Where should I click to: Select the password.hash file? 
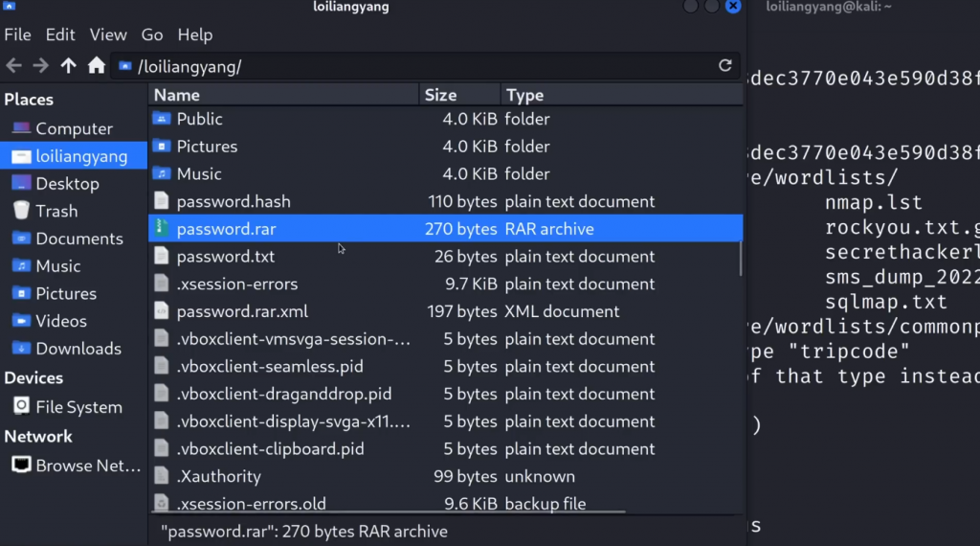click(x=234, y=201)
